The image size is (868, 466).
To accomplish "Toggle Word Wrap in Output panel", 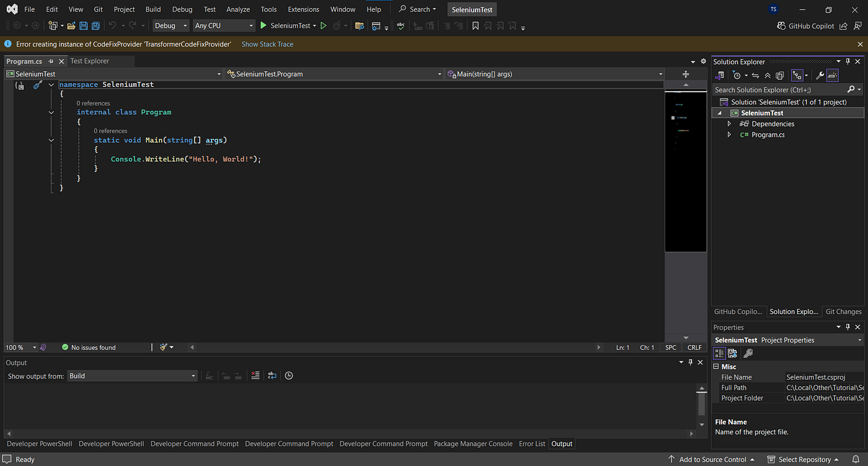I will pos(272,375).
